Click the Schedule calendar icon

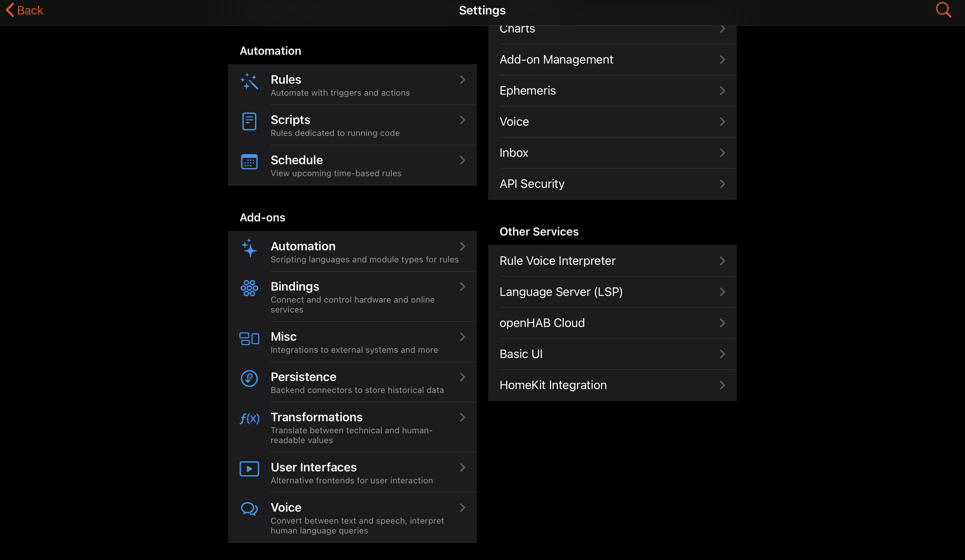(x=249, y=161)
